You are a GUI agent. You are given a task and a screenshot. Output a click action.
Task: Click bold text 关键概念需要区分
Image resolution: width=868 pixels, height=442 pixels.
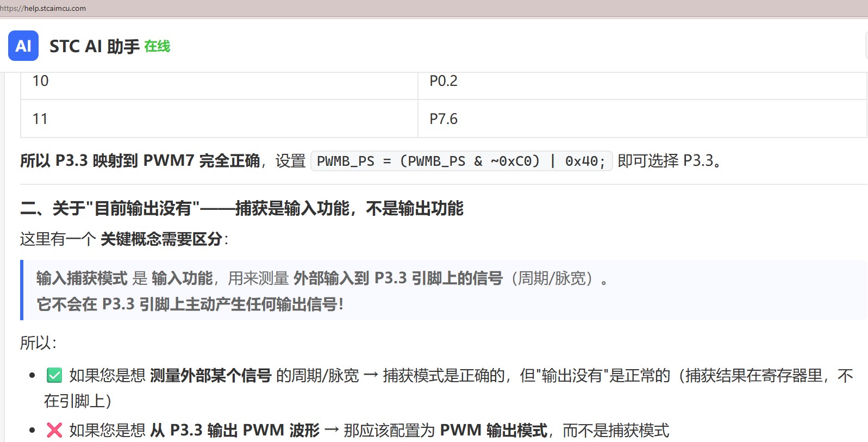(161, 239)
